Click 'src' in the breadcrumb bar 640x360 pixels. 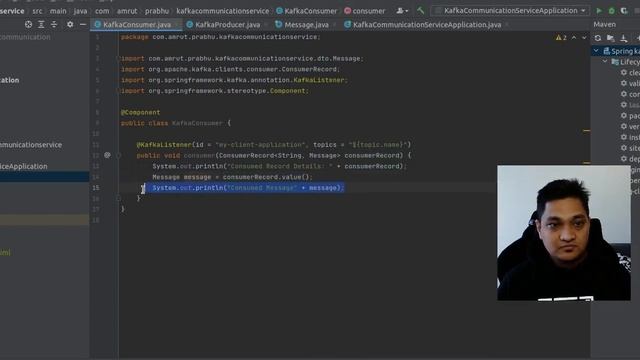pyautogui.click(x=37, y=11)
